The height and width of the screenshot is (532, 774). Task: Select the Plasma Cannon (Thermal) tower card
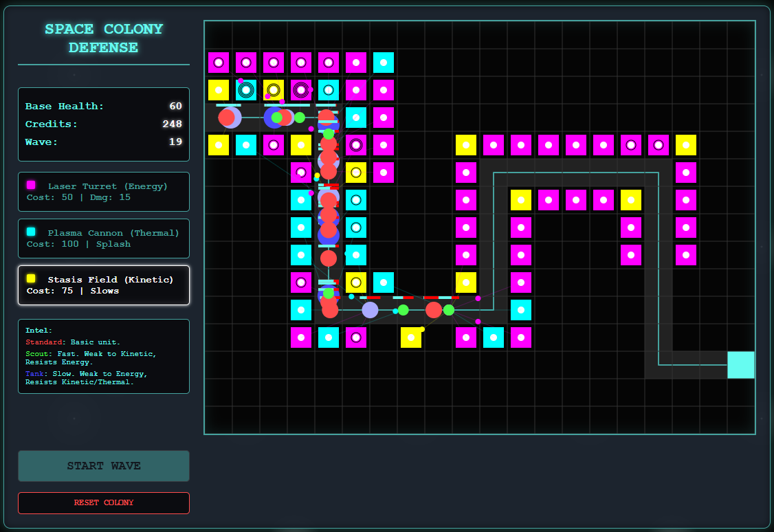104,239
